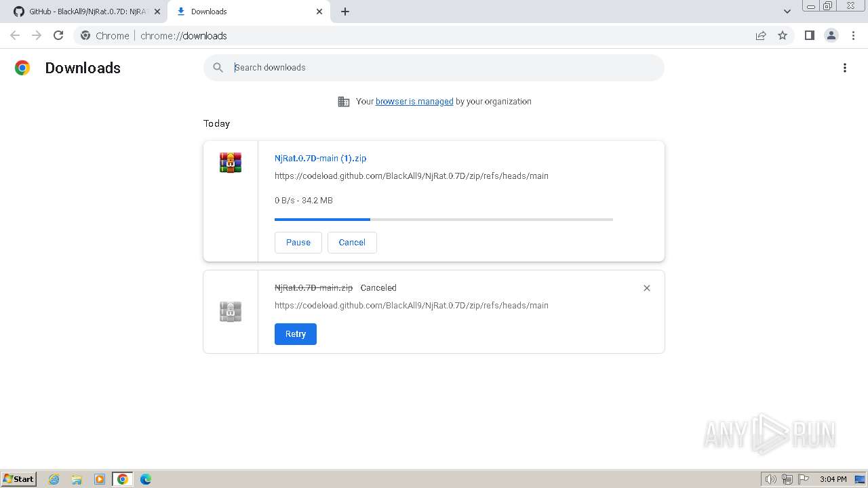The height and width of the screenshot is (488, 868).
Task: Open NjRat.0.7D-main (1).zip file link
Action: click(320, 158)
